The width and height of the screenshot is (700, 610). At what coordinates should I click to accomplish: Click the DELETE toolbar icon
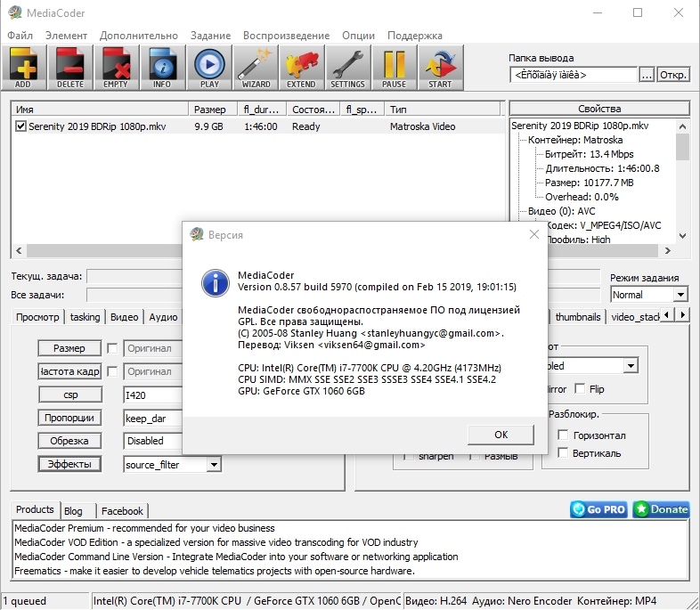pos(69,67)
